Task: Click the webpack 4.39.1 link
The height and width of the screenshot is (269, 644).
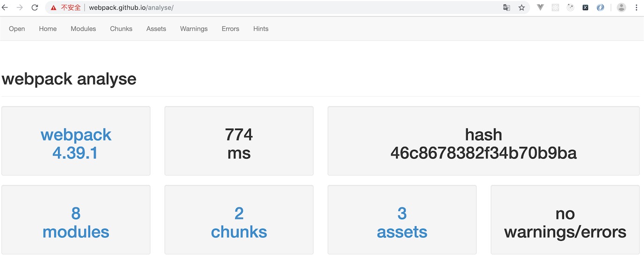Action: (x=76, y=144)
